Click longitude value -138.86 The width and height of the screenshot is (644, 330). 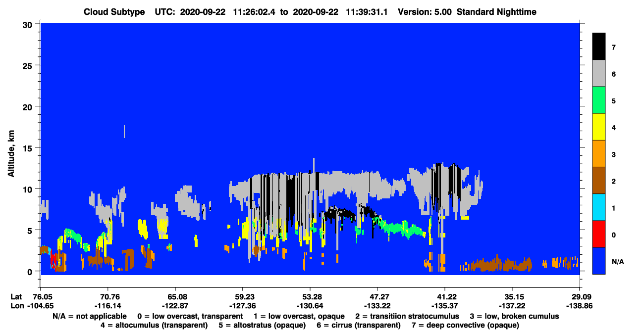tap(579, 306)
